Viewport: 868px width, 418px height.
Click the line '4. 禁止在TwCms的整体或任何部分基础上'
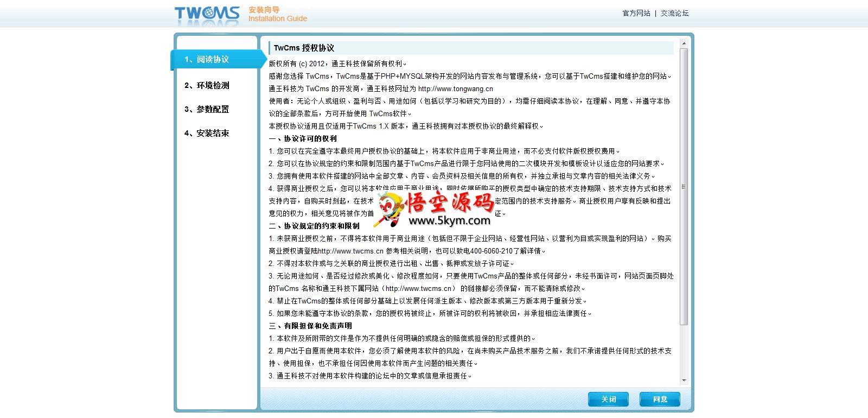[x=427, y=301]
